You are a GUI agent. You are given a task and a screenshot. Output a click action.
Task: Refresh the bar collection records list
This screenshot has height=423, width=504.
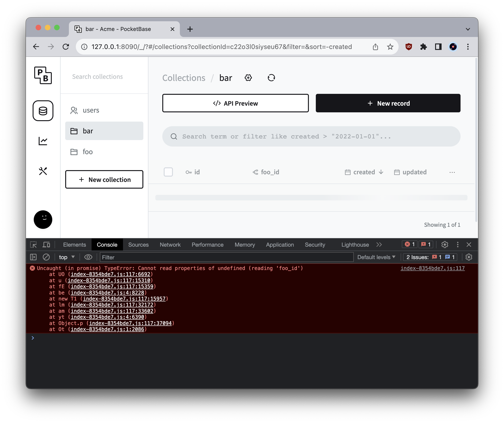(271, 77)
